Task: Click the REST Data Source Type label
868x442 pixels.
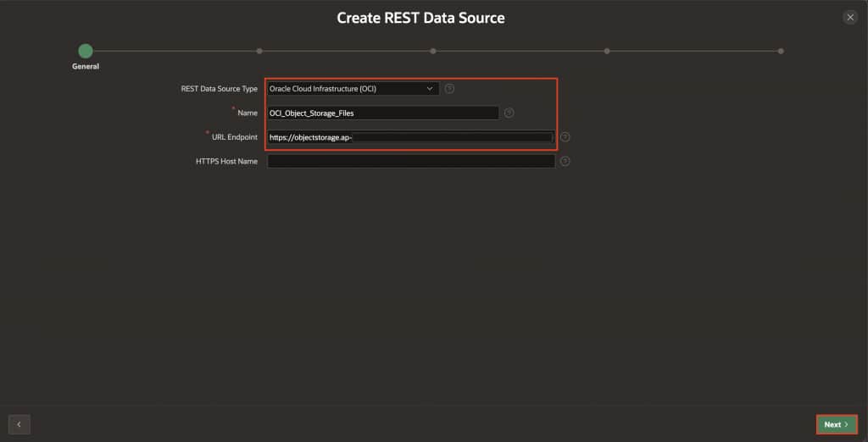Action: click(219, 88)
